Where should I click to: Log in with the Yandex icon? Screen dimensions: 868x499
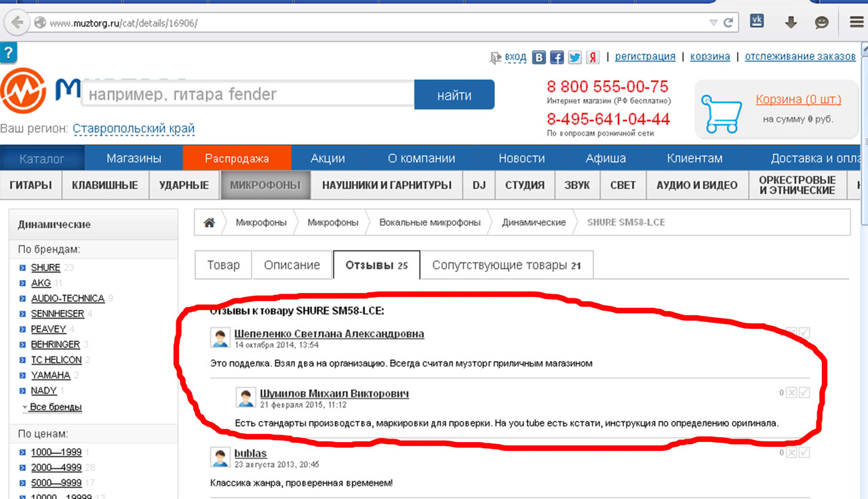593,58
